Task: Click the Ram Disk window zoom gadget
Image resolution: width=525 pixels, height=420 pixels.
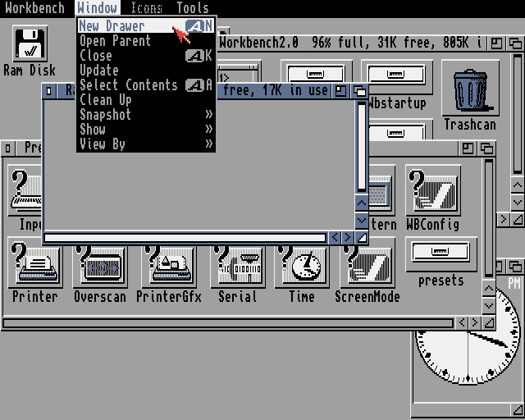Action: pyautogui.click(x=341, y=91)
